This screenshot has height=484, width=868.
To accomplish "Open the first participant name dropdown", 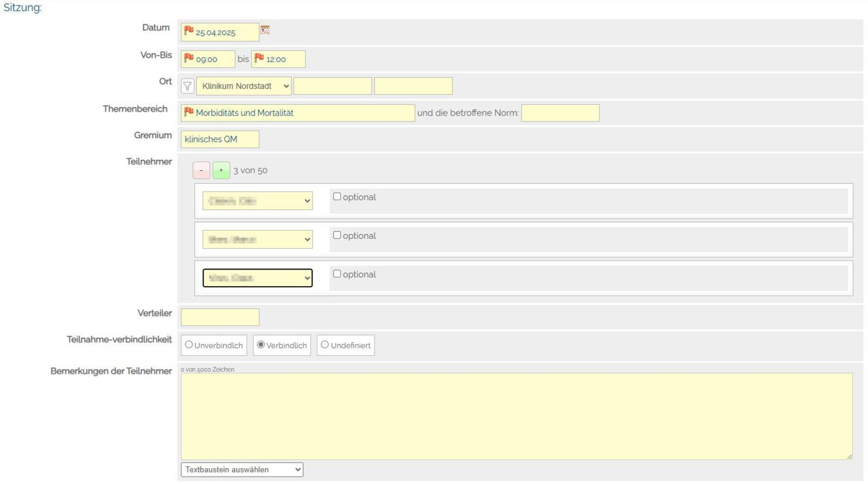I will pyautogui.click(x=257, y=201).
